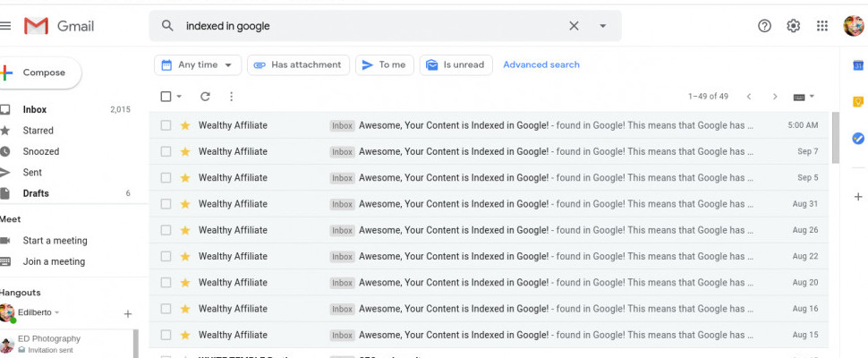Click Start a meeting
Viewport: 868px width, 358px height.
[55, 241]
